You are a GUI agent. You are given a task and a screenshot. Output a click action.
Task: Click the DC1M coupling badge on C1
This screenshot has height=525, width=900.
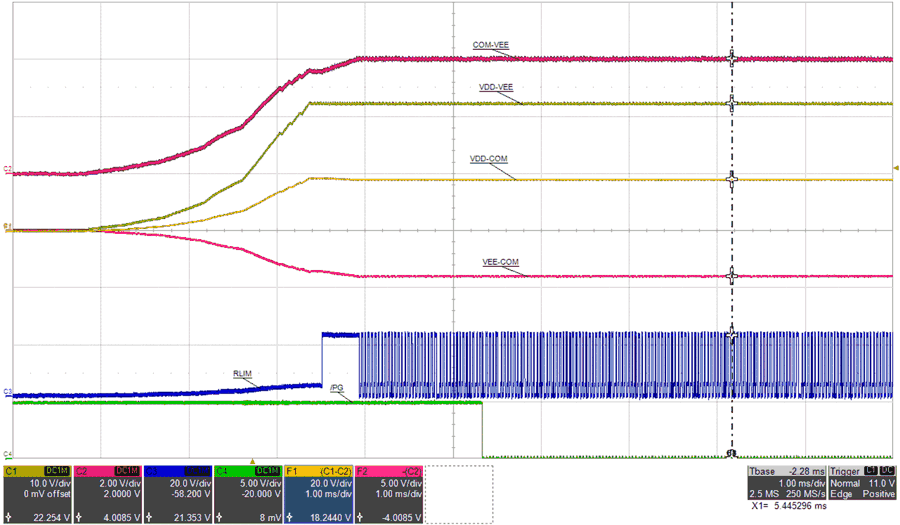(57, 471)
